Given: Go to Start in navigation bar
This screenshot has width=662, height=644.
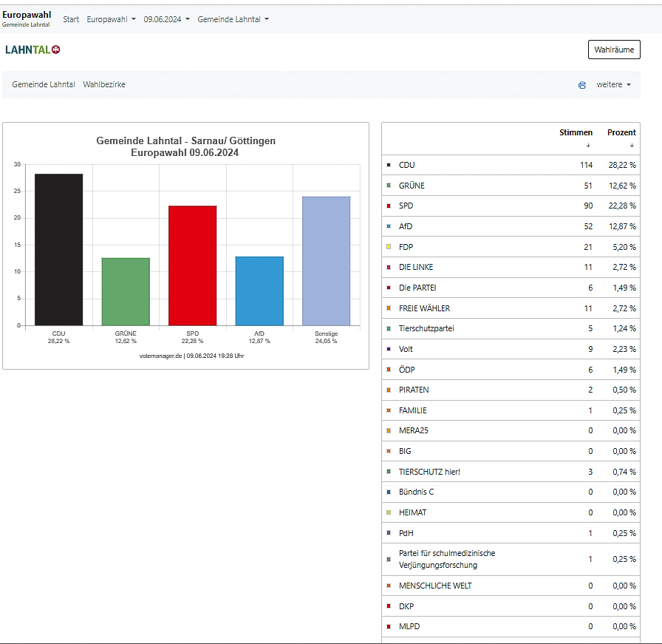Looking at the screenshot, I should [x=71, y=19].
